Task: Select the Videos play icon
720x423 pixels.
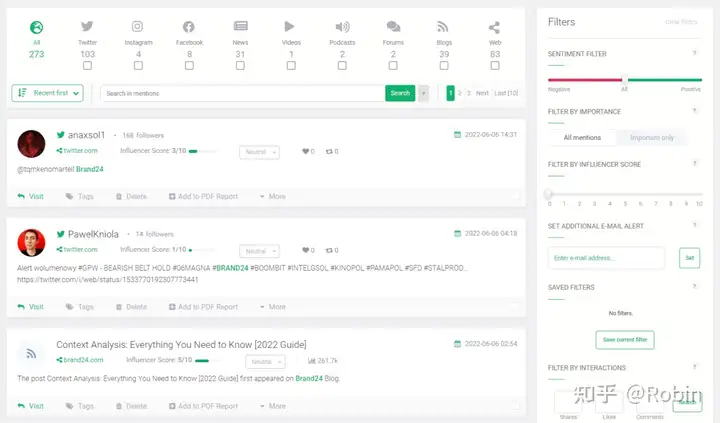Action: pos(289,27)
